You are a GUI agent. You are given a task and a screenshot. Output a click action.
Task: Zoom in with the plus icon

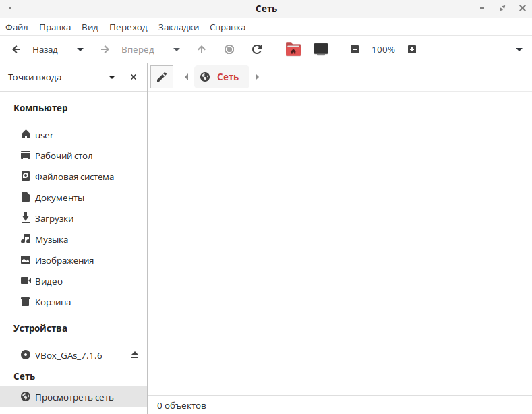[412, 49]
